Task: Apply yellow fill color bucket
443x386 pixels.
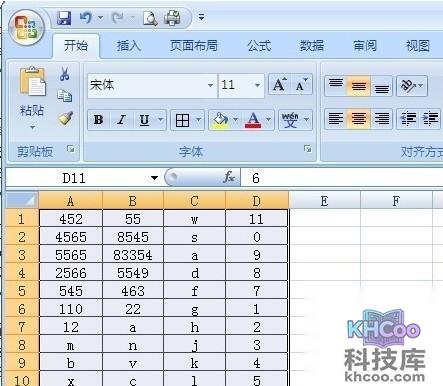Action: tap(220, 120)
